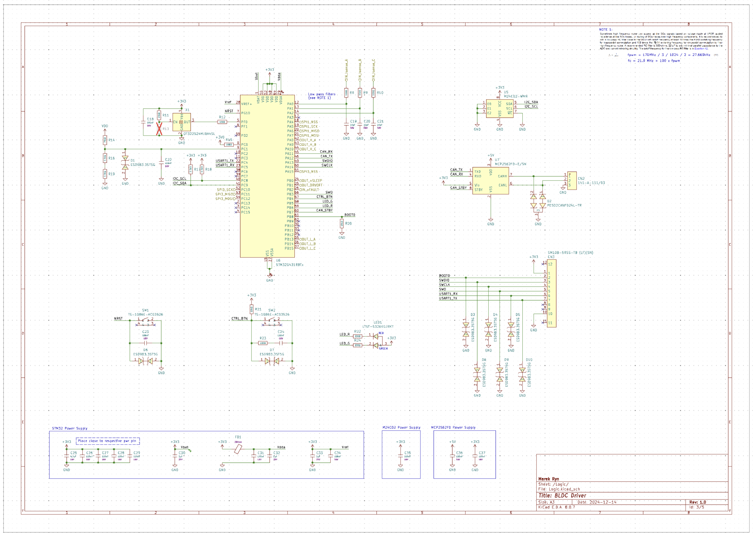Click the X1 oscillator symbol
The width and height of the screenshot is (756, 537).
click(181, 122)
